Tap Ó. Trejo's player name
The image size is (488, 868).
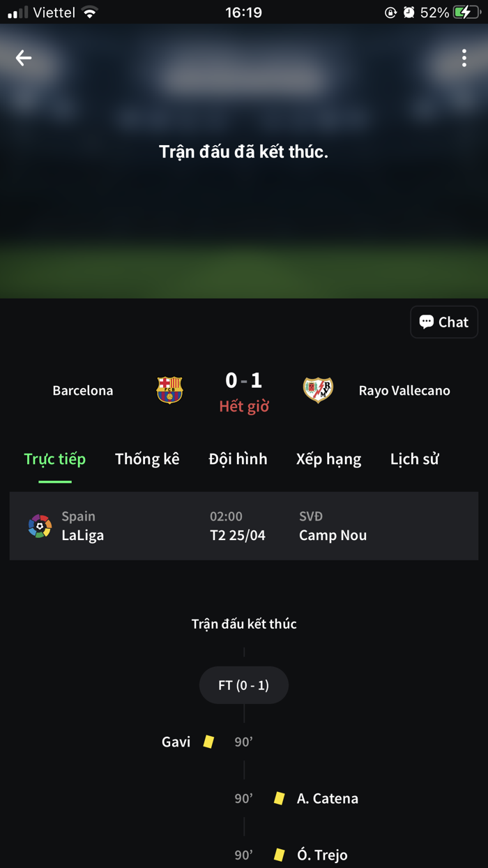[323, 854]
